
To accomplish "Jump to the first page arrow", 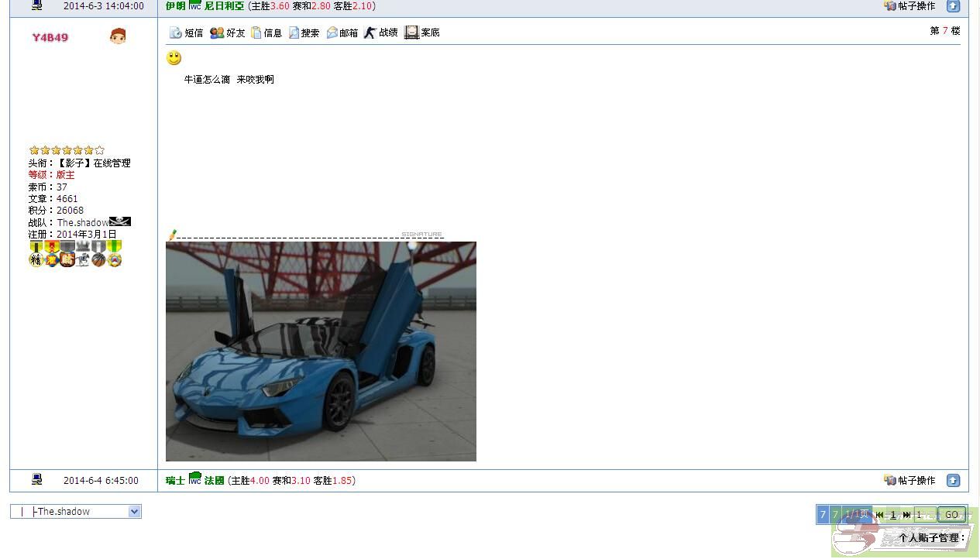I will point(879,515).
